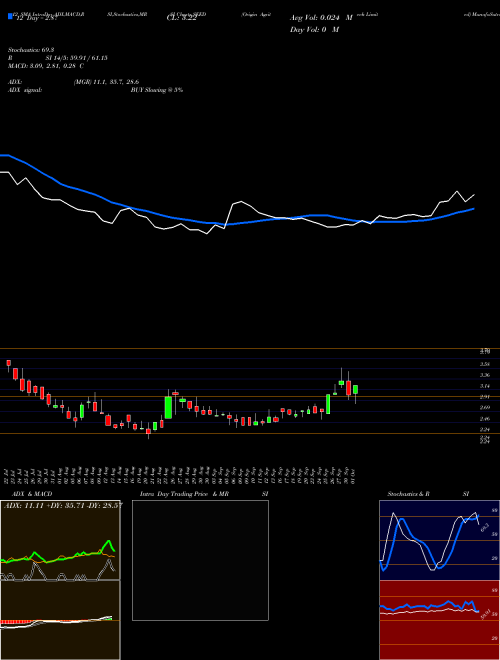This screenshot has height=660, width=500.
Task: Open the empty intraday trading price chart box
Action: (x=200, y=560)
